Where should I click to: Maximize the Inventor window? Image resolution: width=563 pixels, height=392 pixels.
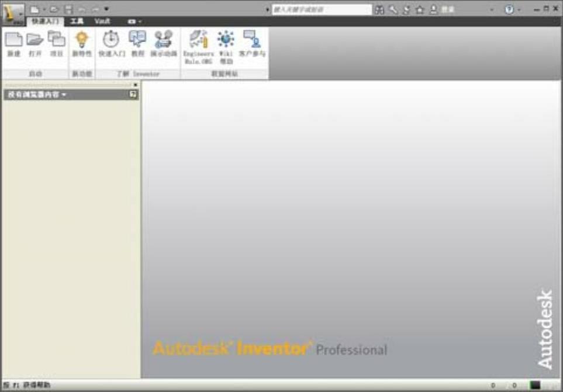[547, 9]
